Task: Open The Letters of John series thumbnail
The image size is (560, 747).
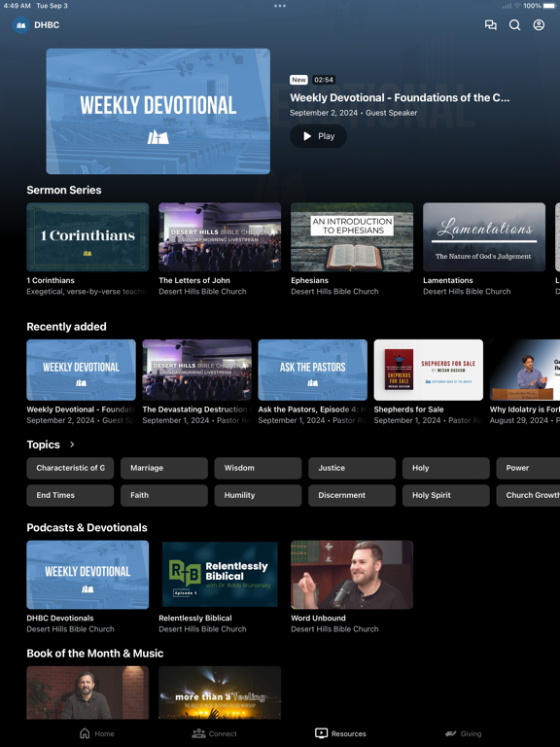Action: 220,236
